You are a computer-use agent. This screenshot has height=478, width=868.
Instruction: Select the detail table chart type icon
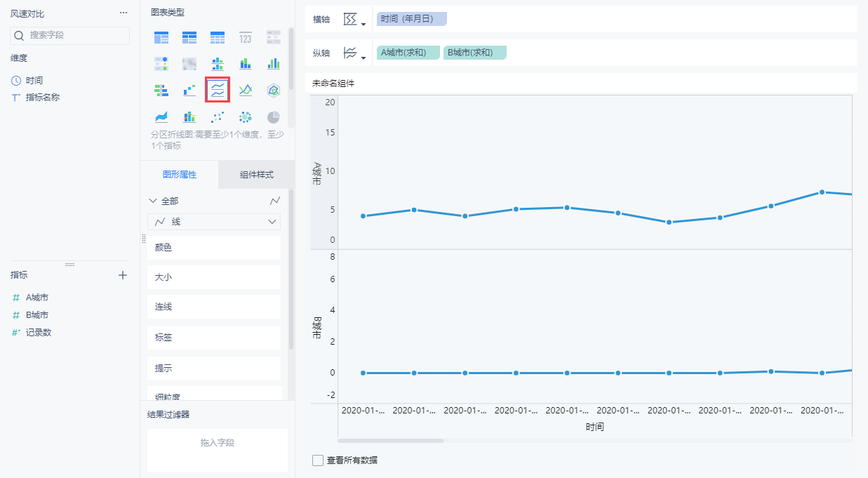pos(218,37)
